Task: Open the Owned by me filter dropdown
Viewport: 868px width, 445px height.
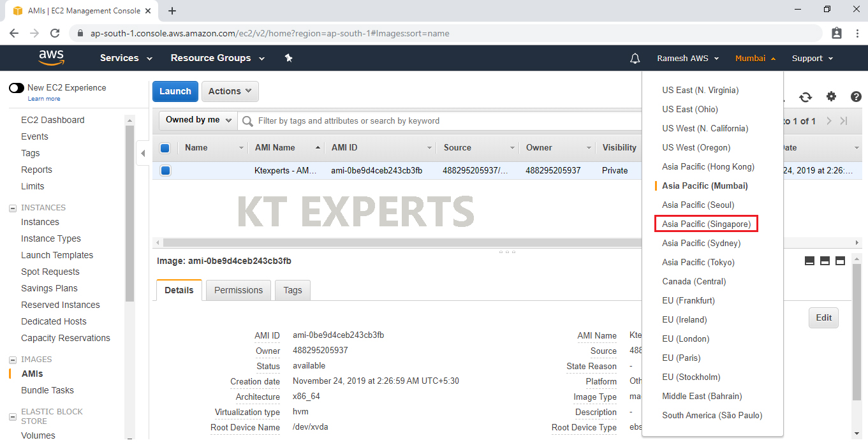Action: 198,120
